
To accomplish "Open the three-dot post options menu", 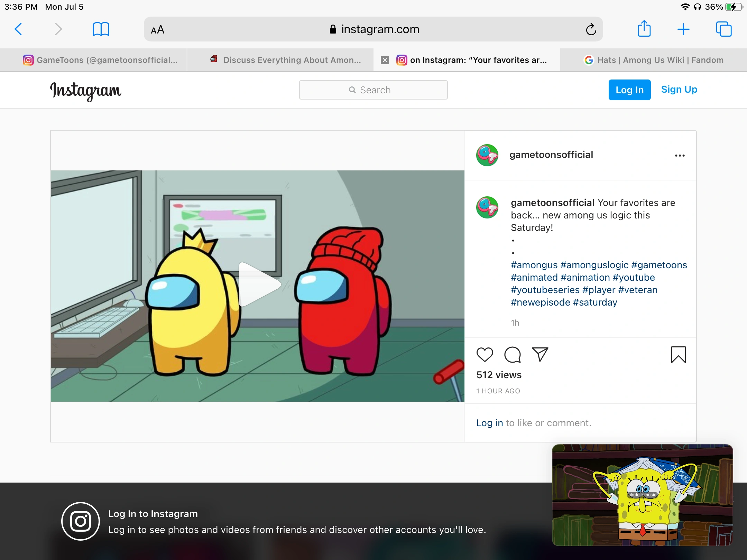I will pos(680,156).
